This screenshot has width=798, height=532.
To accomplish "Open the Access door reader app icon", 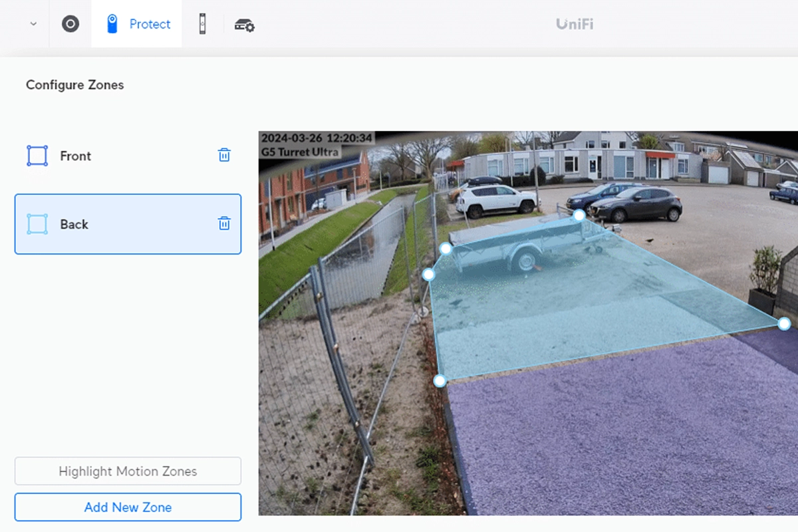I will click(203, 24).
